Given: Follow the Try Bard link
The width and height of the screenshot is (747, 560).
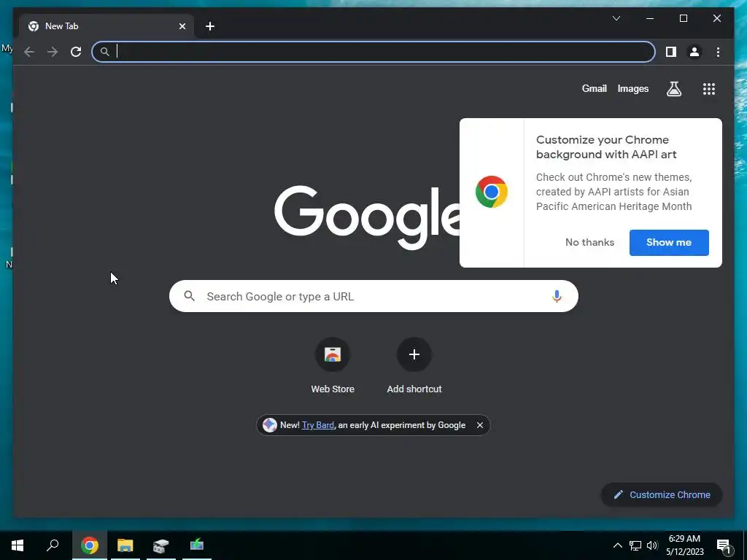Looking at the screenshot, I should (x=318, y=425).
